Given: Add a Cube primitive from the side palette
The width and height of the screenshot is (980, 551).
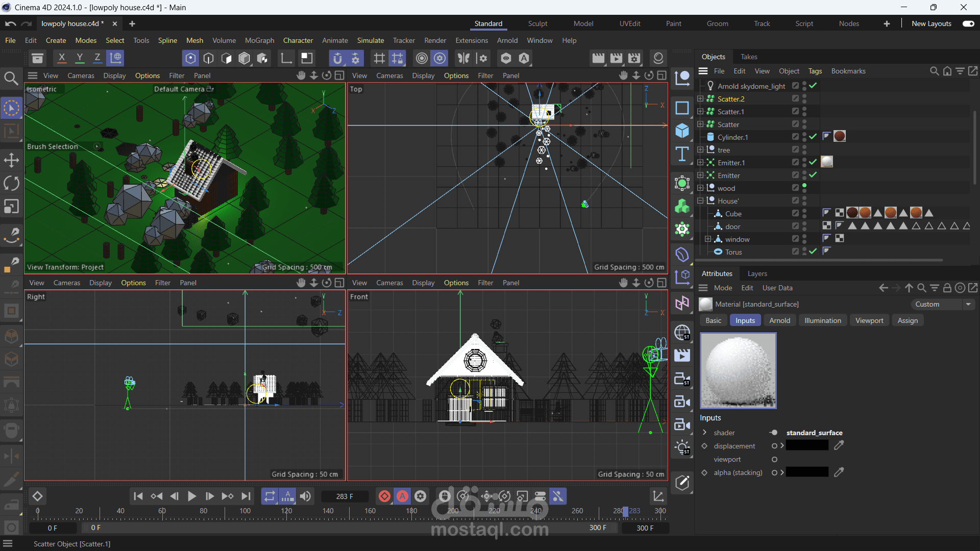Looking at the screenshot, I should [x=682, y=131].
